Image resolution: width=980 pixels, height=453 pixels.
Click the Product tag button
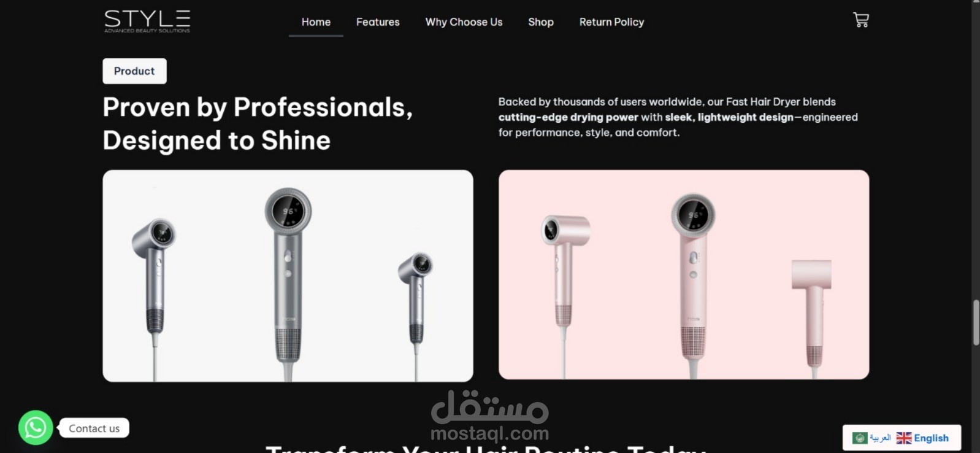click(134, 71)
